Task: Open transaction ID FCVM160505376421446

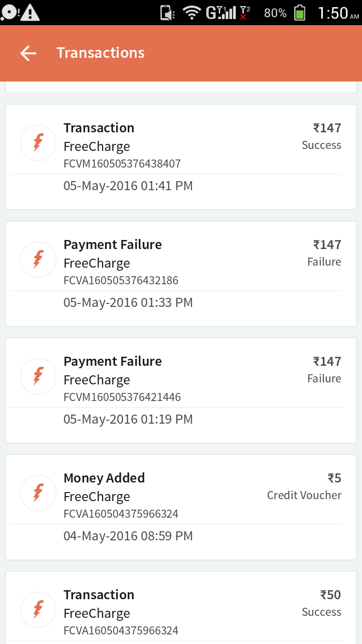Action: click(122, 397)
